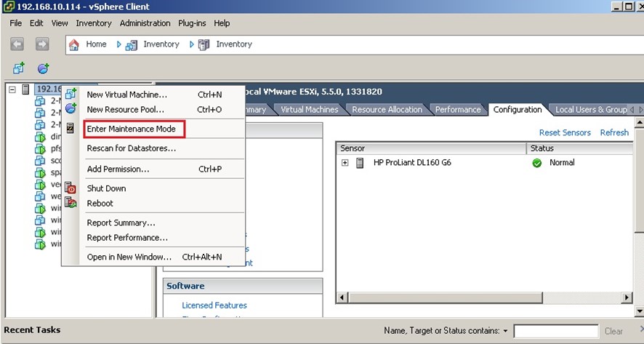
Task: Select the powered-on VM icon beside 'pfs'
Action: pyautogui.click(x=40, y=148)
